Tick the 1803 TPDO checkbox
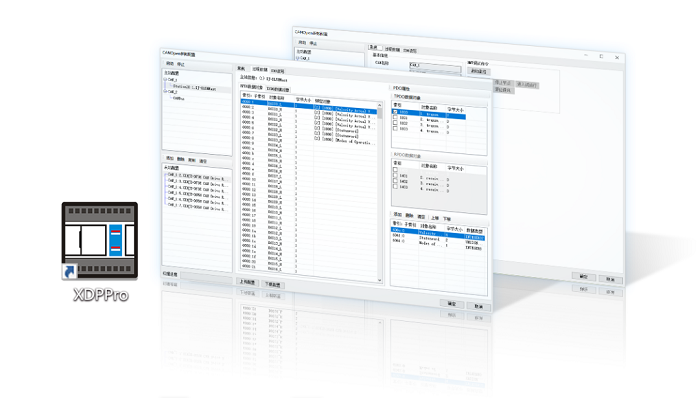Screen dimensions: 700x398 coord(395,129)
